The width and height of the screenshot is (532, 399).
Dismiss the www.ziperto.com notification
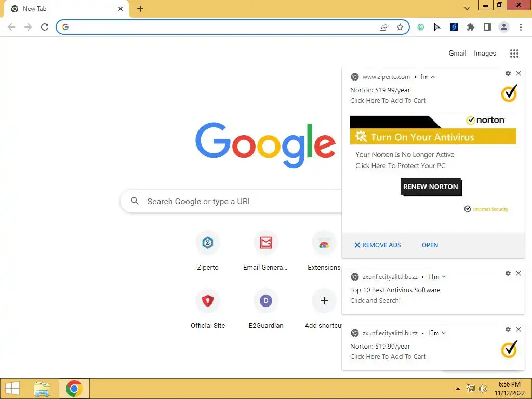[x=518, y=73]
